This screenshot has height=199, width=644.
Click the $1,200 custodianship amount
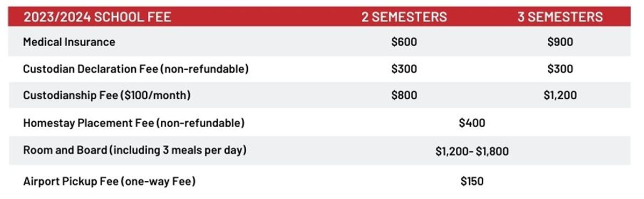[x=560, y=95]
